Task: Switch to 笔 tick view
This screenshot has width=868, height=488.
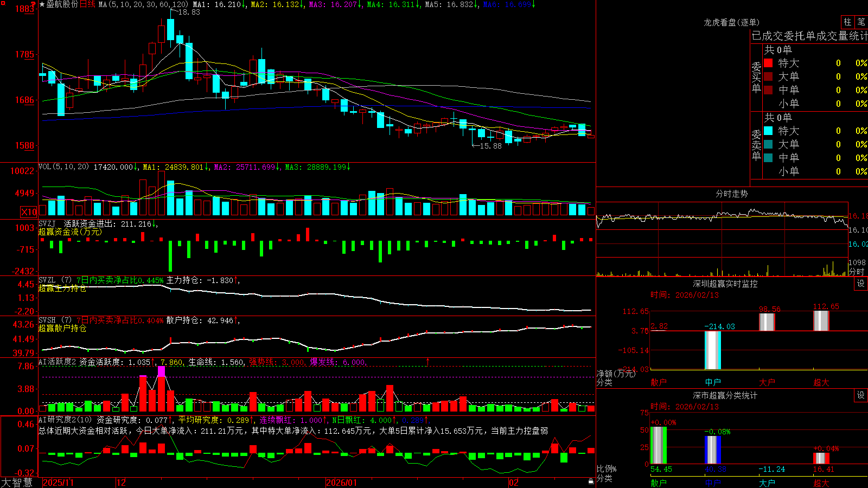Action: click(x=861, y=22)
